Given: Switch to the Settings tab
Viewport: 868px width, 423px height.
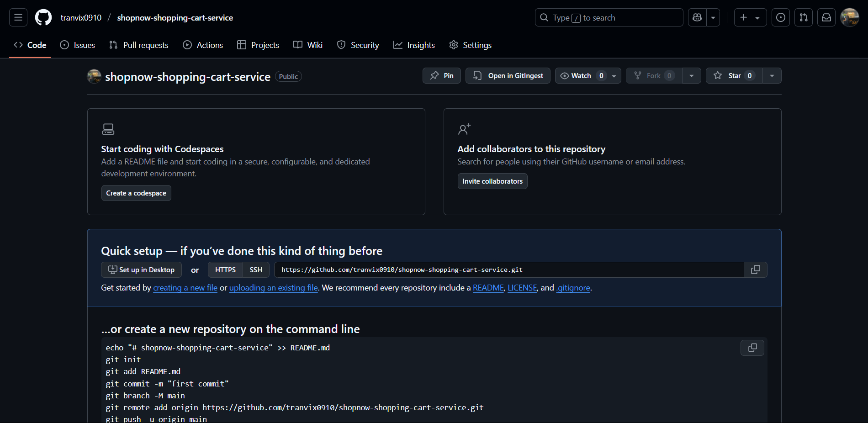Looking at the screenshot, I should [470, 45].
